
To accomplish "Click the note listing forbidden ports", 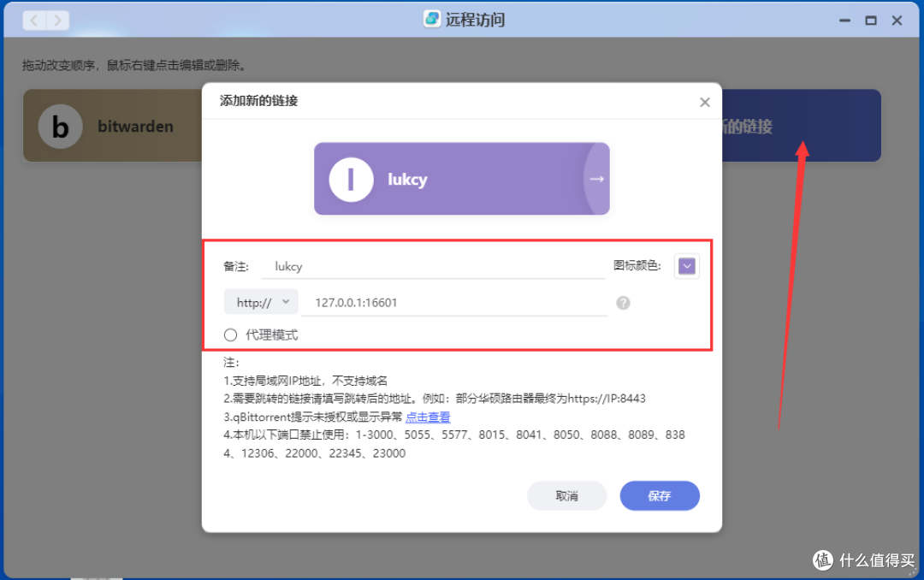I will tap(453, 444).
